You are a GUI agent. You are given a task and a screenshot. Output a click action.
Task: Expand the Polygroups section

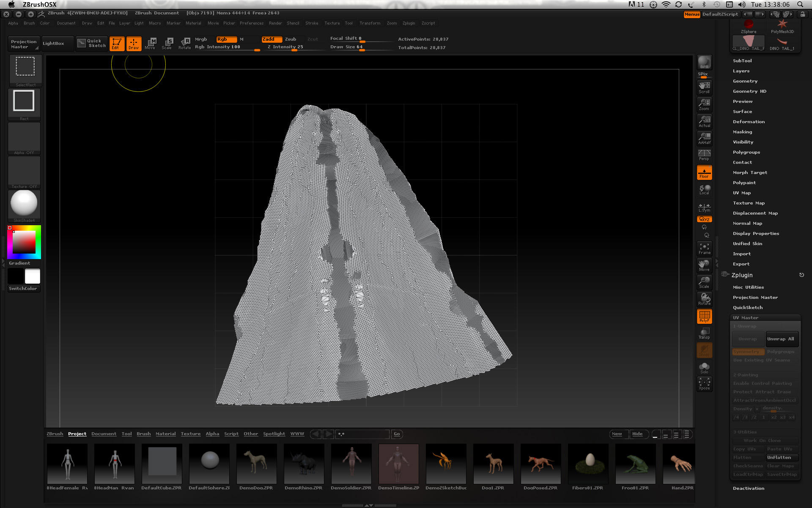click(x=746, y=152)
